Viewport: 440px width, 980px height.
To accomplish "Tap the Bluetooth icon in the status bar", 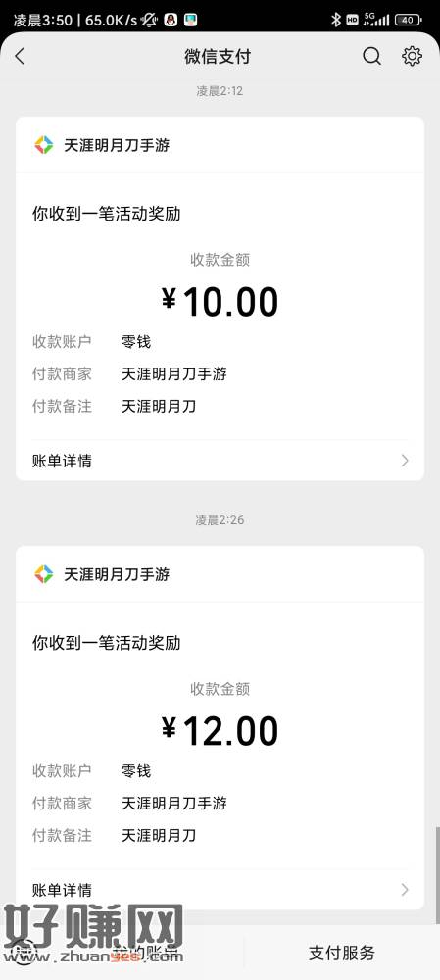I will point(335,20).
